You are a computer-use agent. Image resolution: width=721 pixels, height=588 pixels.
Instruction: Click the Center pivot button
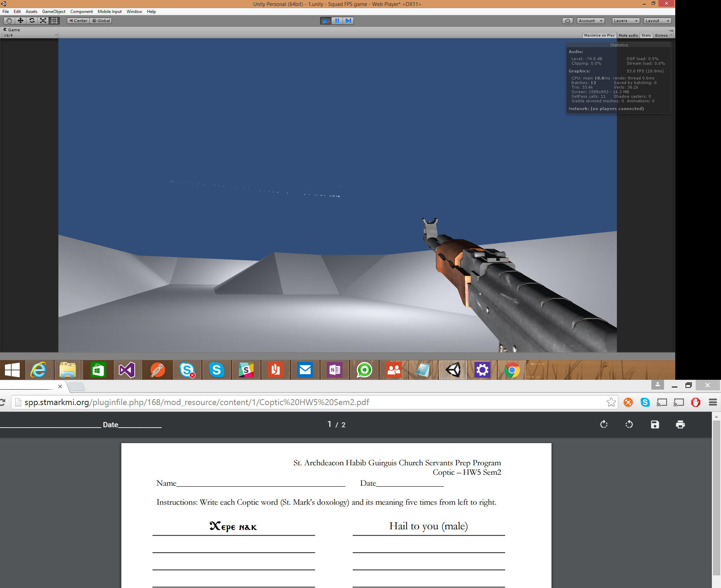tap(78, 21)
